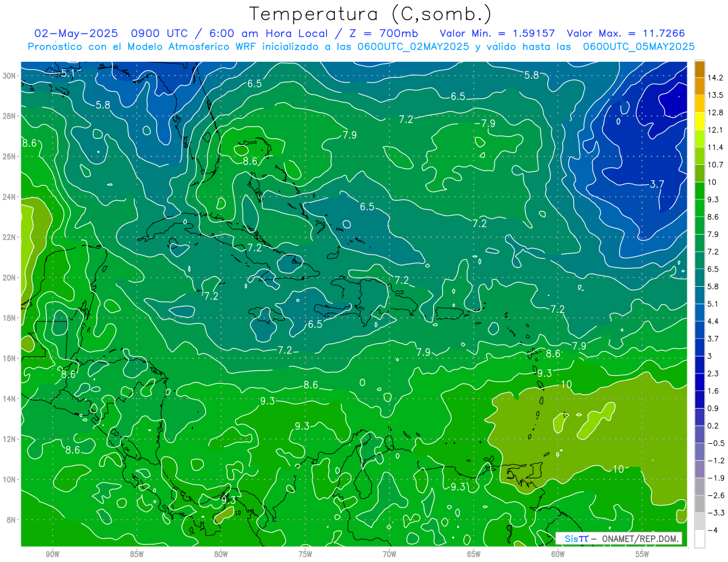Click the '8N' latitude axis label

(12, 520)
